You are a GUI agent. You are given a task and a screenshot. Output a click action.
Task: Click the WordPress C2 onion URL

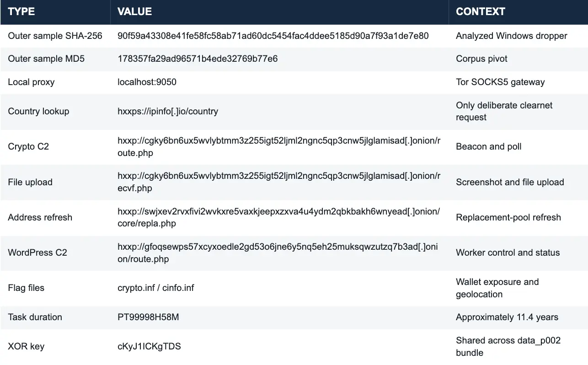pyautogui.click(x=278, y=252)
